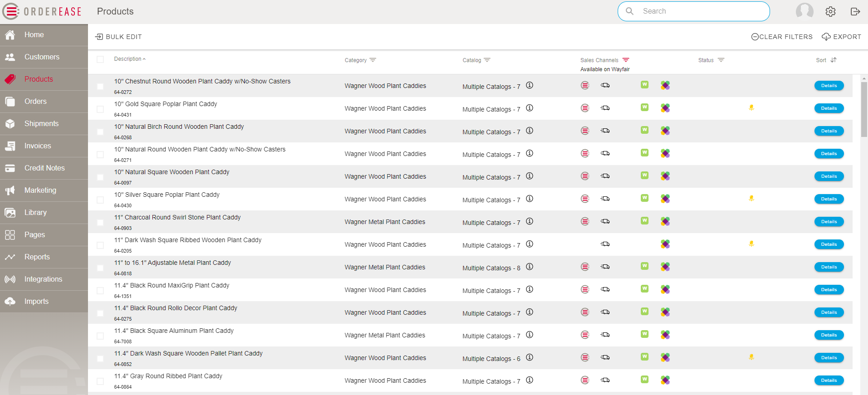
Task: Click yellow status icon for 11" Dark Wash Square Ribbed Caddy
Action: (x=751, y=244)
